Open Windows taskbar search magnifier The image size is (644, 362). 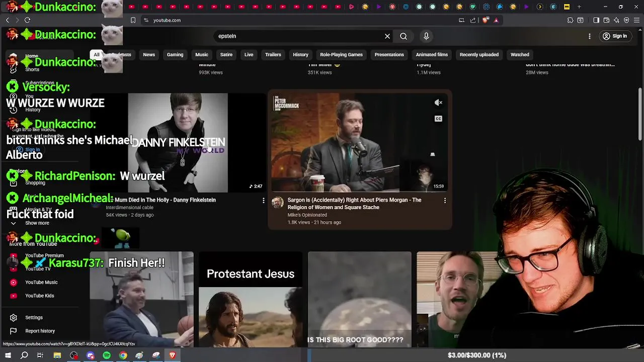tap(24, 355)
